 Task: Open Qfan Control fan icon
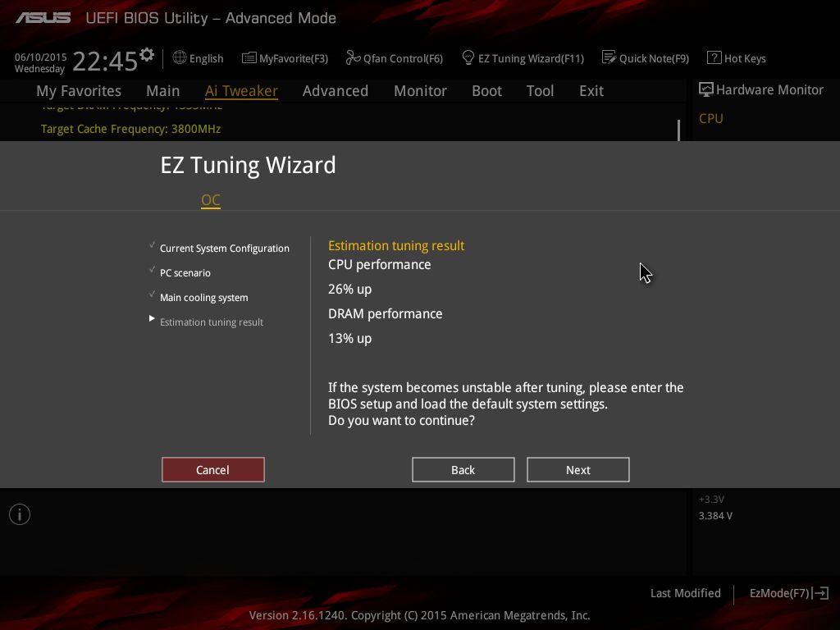coord(353,58)
